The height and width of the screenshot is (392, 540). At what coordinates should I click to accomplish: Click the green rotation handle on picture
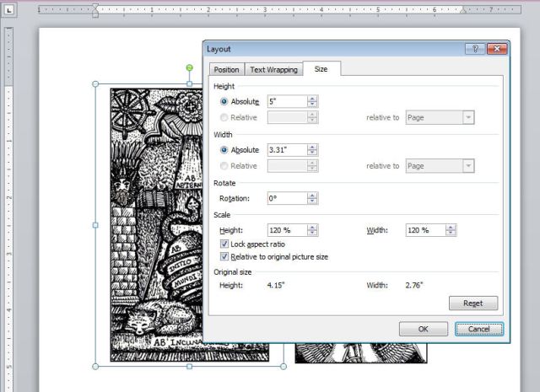point(189,67)
